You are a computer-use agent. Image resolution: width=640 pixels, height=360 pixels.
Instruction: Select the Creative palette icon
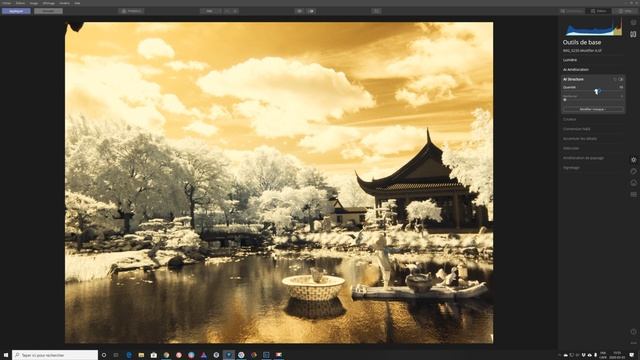point(633,171)
